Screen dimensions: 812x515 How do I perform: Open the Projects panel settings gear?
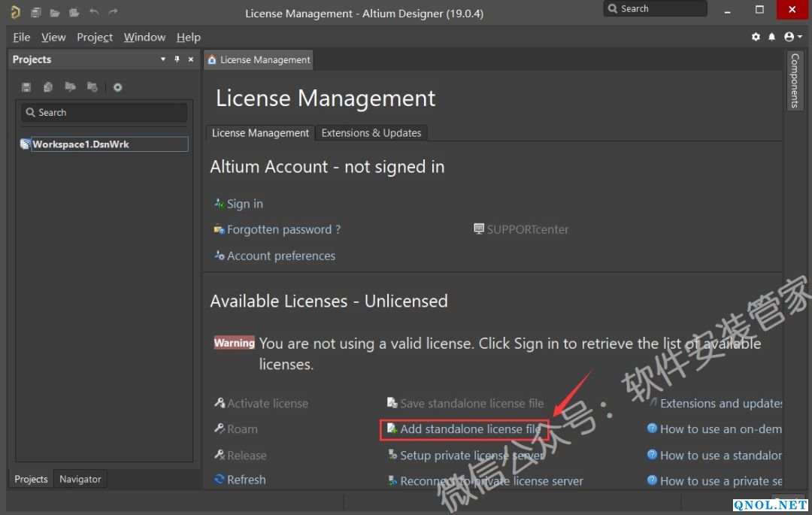(118, 87)
